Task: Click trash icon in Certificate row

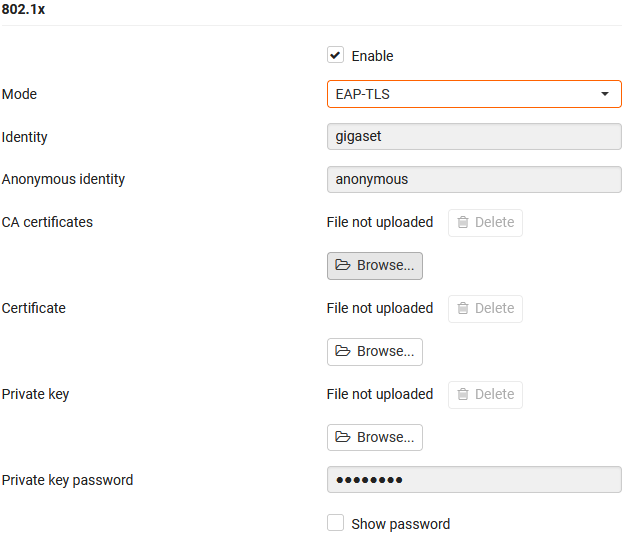Action: pos(463,308)
